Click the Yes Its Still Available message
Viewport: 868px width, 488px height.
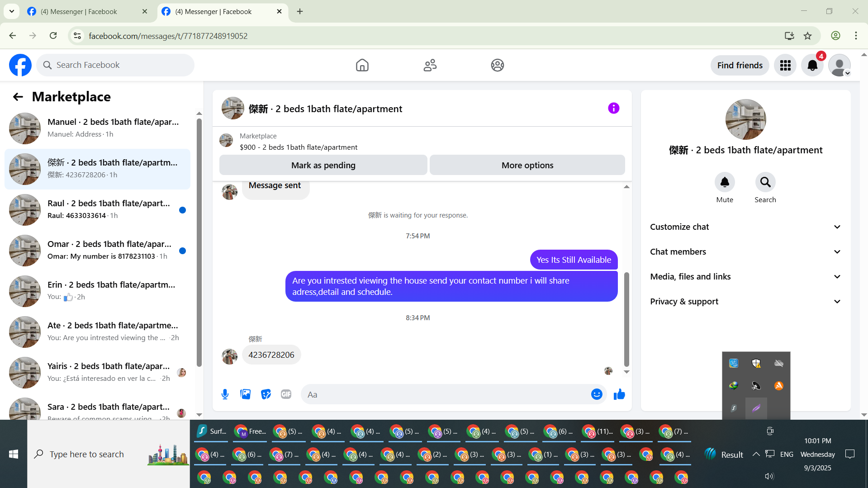[574, 260]
